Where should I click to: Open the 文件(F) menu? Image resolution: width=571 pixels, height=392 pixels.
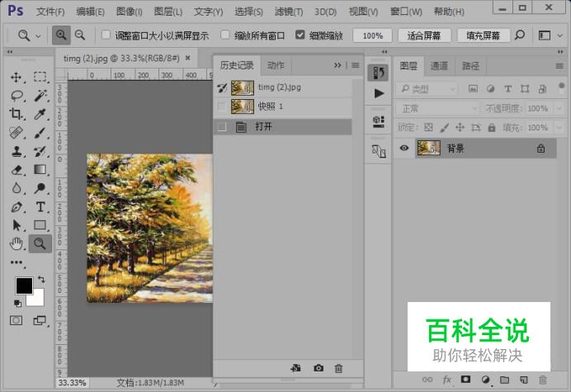[x=50, y=12]
